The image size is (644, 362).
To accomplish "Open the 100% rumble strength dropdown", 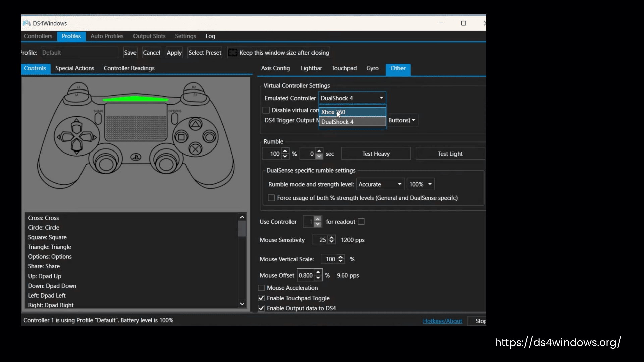I will [x=421, y=184].
